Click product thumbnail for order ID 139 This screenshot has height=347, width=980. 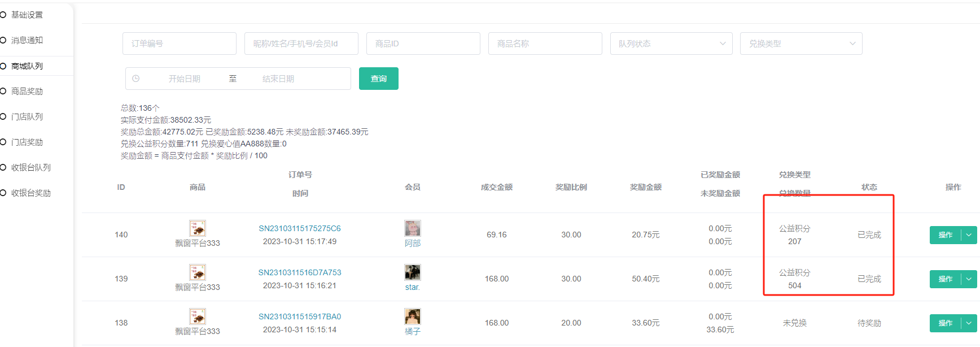click(x=197, y=272)
